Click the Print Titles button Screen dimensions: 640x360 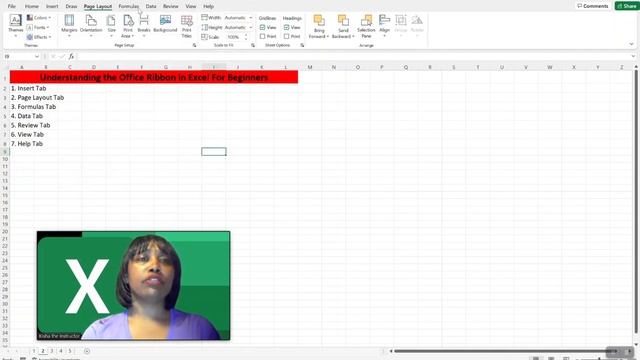click(x=187, y=26)
